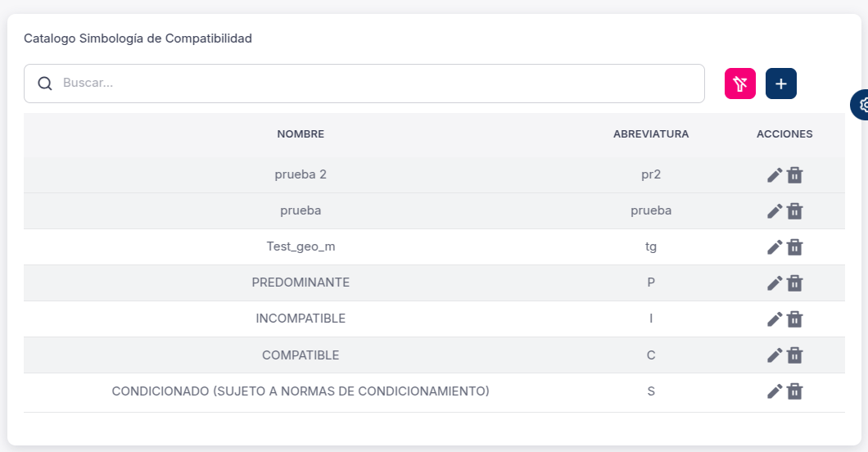Delete the 'prueba' entry
The width and height of the screenshot is (868, 452).
(795, 211)
